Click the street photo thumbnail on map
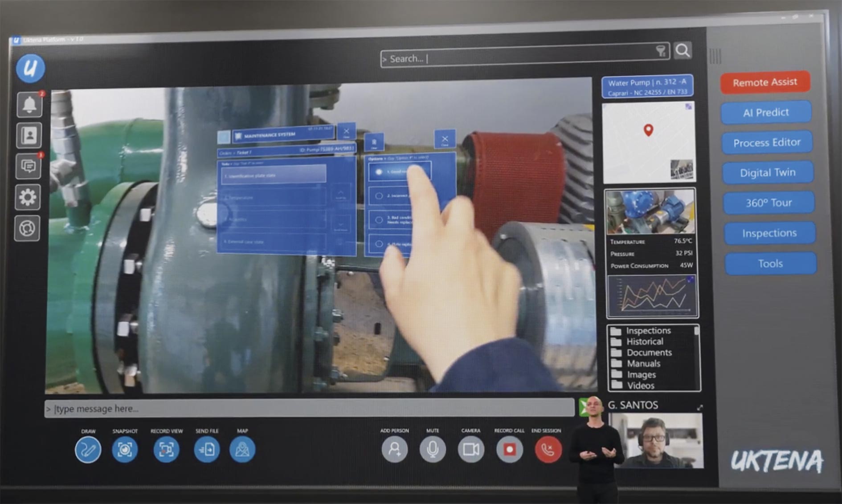The height and width of the screenshot is (504, 842). (682, 170)
